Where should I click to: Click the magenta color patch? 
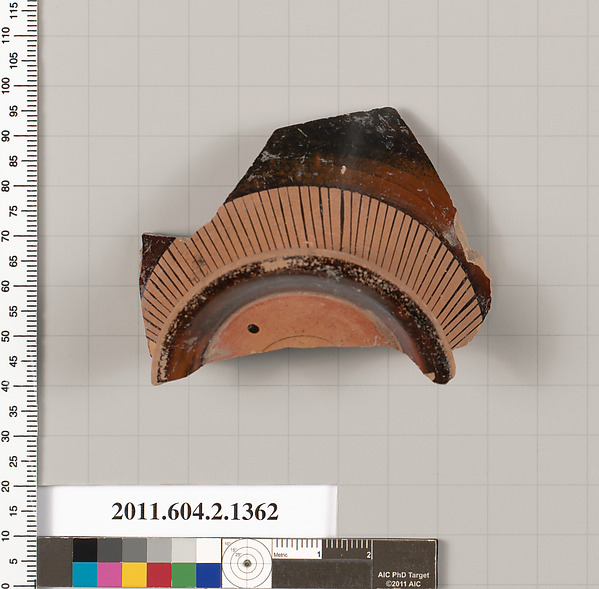pos(110,574)
